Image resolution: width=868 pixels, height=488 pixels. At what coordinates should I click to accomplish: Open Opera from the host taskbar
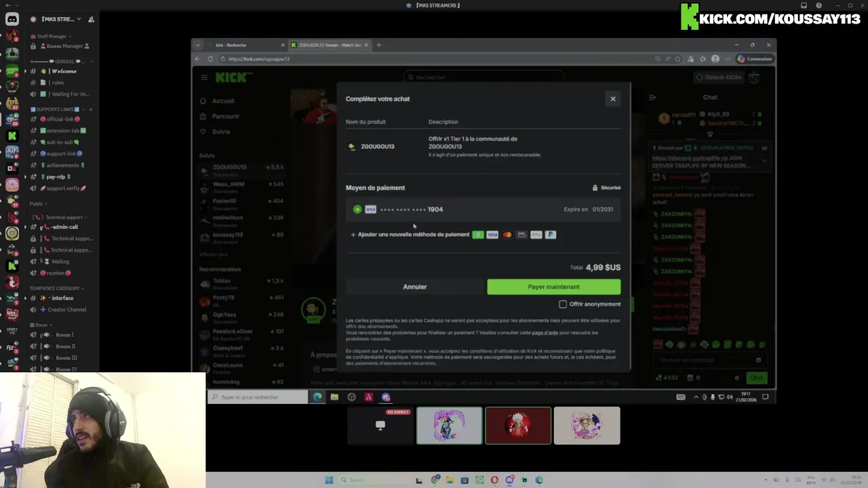pos(494,480)
